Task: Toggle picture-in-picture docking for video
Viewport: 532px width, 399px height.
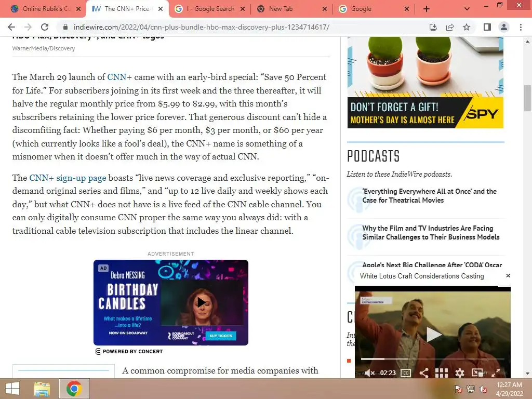Action: click(x=477, y=373)
